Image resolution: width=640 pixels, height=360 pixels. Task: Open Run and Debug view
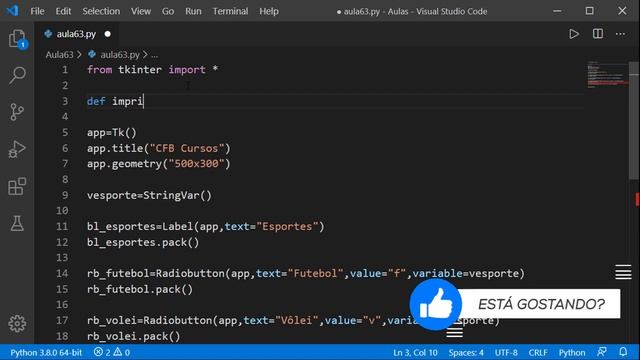coord(17,149)
